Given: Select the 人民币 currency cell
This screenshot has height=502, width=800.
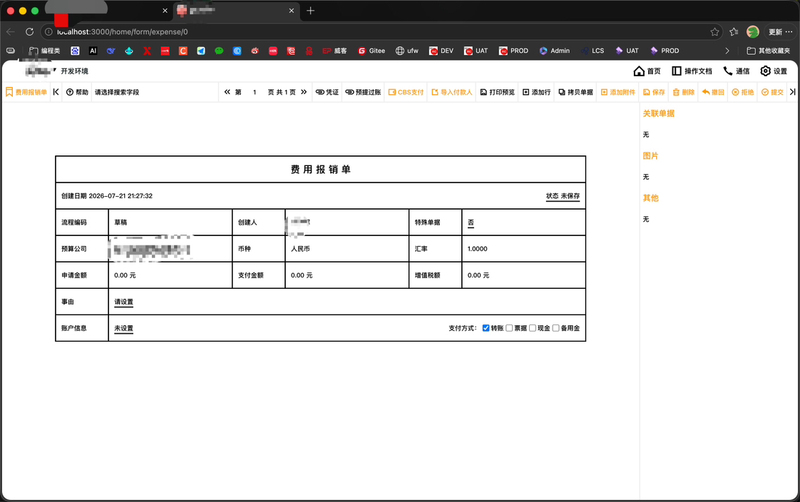Looking at the screenshot, I should [x=347, y=249].
